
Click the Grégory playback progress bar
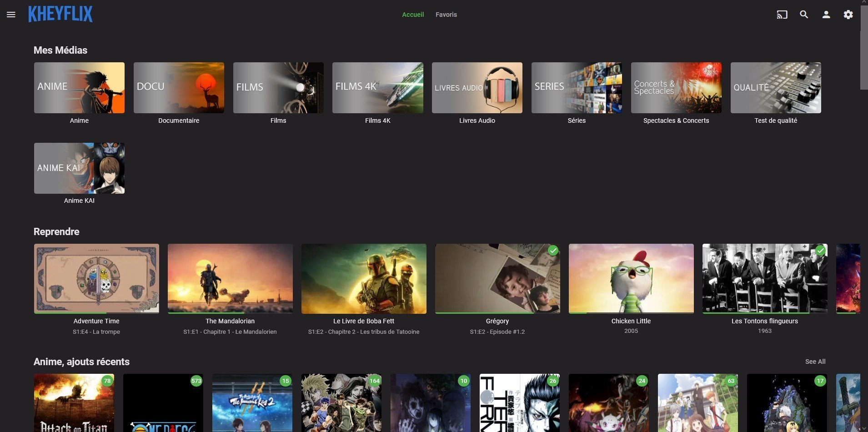497,313
